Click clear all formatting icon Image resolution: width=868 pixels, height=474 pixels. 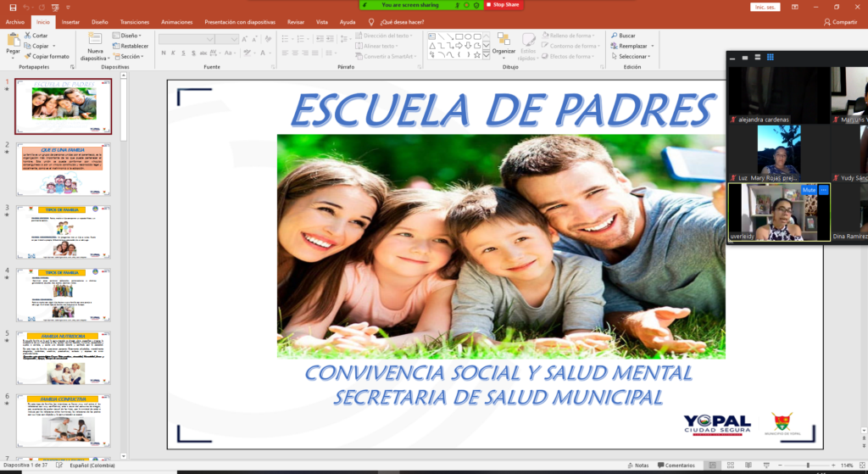(x=268, y=39)
